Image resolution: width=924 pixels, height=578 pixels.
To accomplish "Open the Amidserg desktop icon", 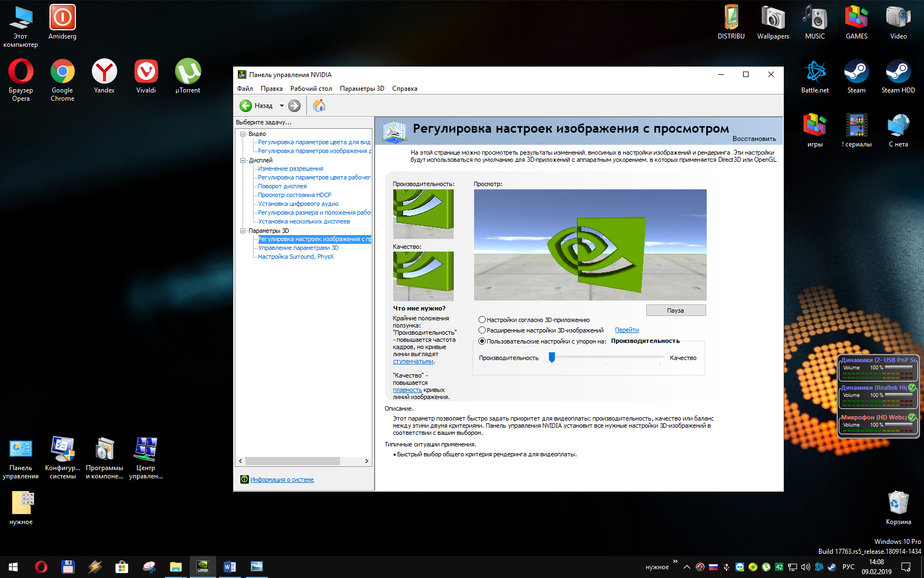I will coord(63,22).
